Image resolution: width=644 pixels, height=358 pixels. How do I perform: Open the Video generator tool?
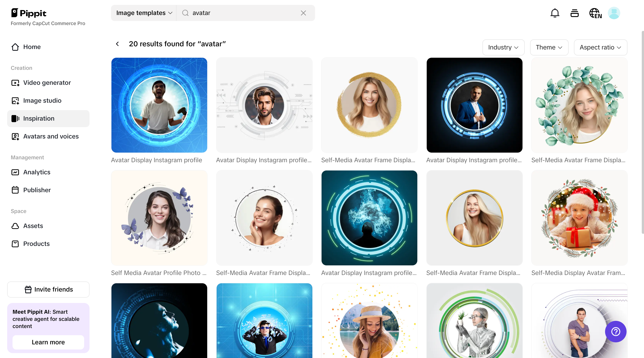[x=47, y=83]
